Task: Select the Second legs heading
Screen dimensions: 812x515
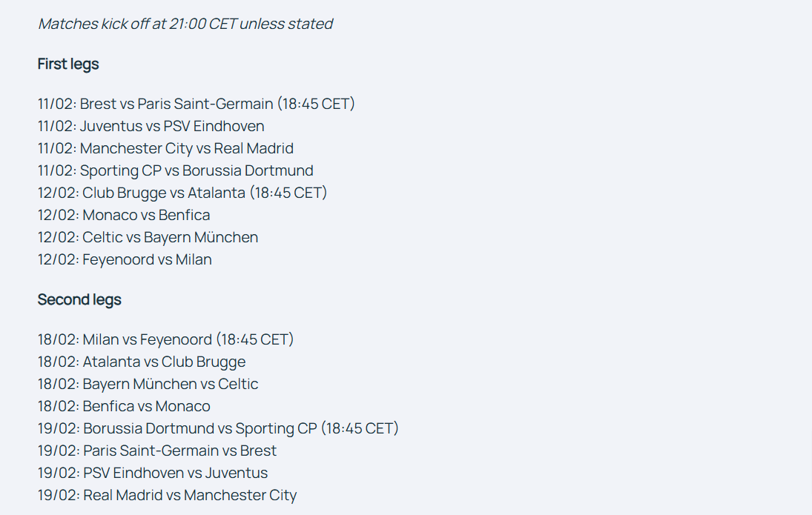Action: click(x=79, y=299)
